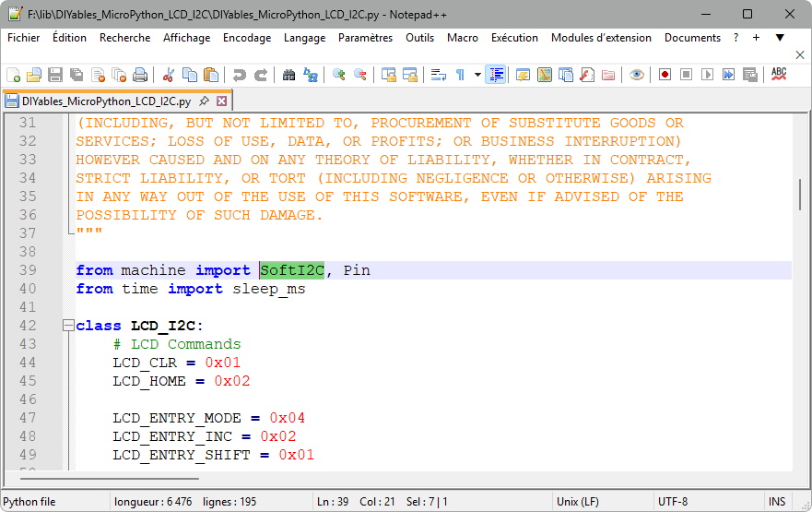Play back the recorded macro

[x=708, y=75]
